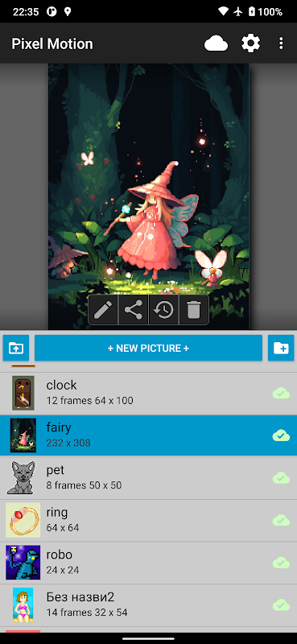Create a new folder
The height and width of the screenshot is (644, 297).
[x=281, y=349]
